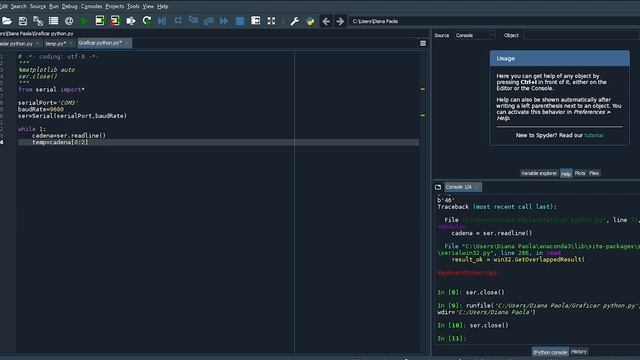The image size is (640, 360).
Task: Switch to Variable explorer pane tab
Action: pyautogui.click(x=539, y=173)
